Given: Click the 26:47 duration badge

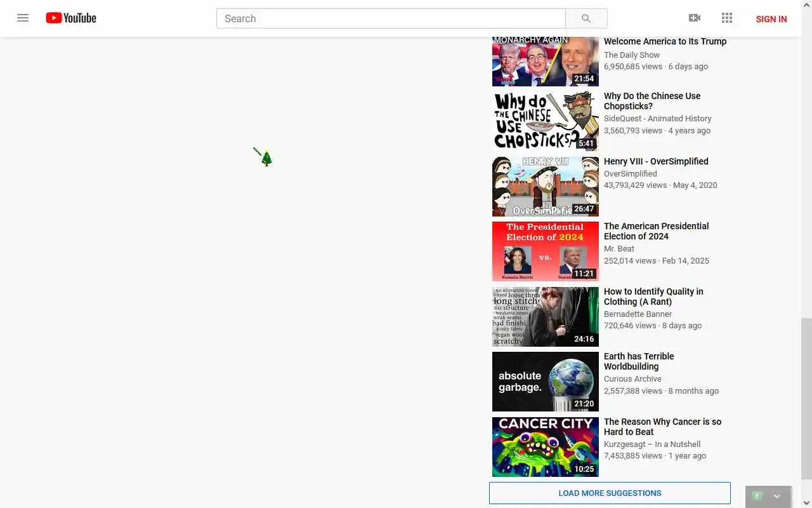Looking at the screenshot, I should [x=584, y=209].
